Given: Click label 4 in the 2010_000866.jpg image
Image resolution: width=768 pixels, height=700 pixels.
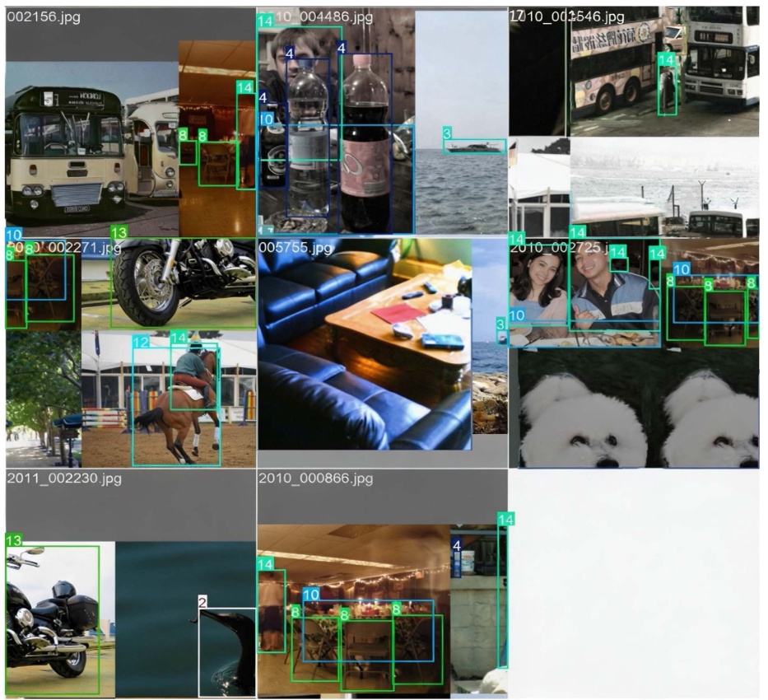Looking at the screenshot, I should pyautogui.click(x=456, y=546).
